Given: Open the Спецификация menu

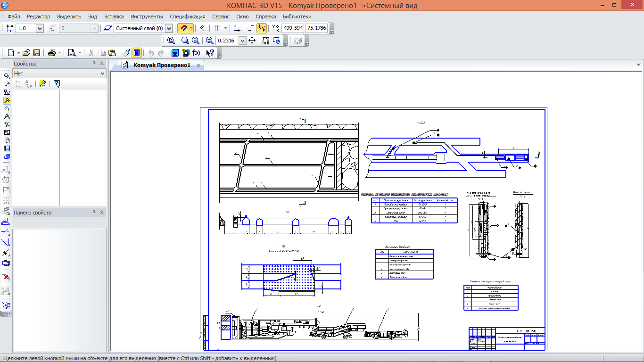Looking at the screenshot, I should [x=188, y=16].
